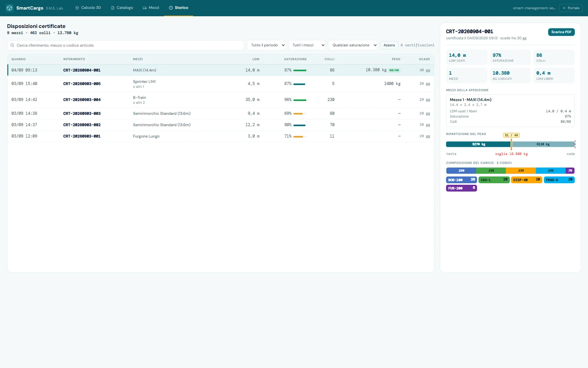This screenshot has height=368, width=588.
Task: Open the row CRT-20260903-004
Action: [x=221, y=100]
